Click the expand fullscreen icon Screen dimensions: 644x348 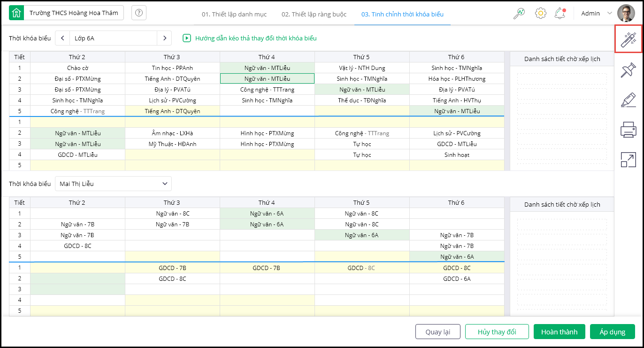[628, 160]
